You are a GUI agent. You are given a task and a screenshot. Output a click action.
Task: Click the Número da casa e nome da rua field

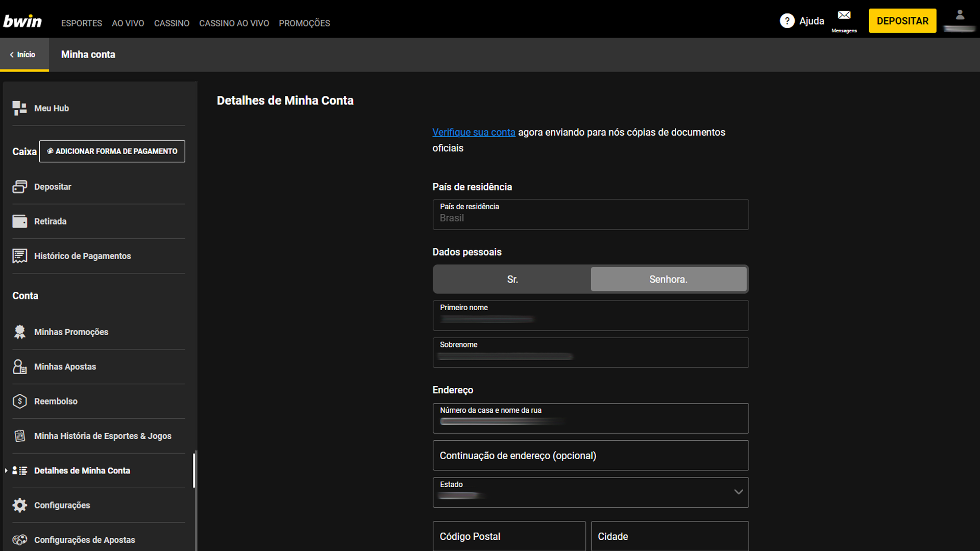tap(591, 418)
